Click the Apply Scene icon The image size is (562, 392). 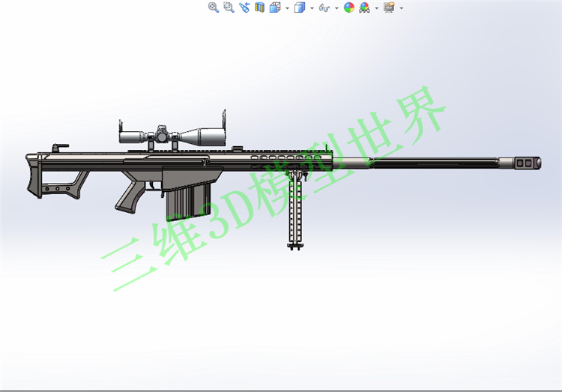pyautogui.click(x=364, y=7)
